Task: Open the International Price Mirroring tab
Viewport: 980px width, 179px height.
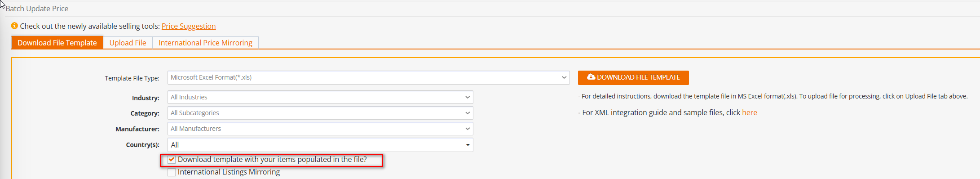Action: pyautogui.click(x=205, y=43)
